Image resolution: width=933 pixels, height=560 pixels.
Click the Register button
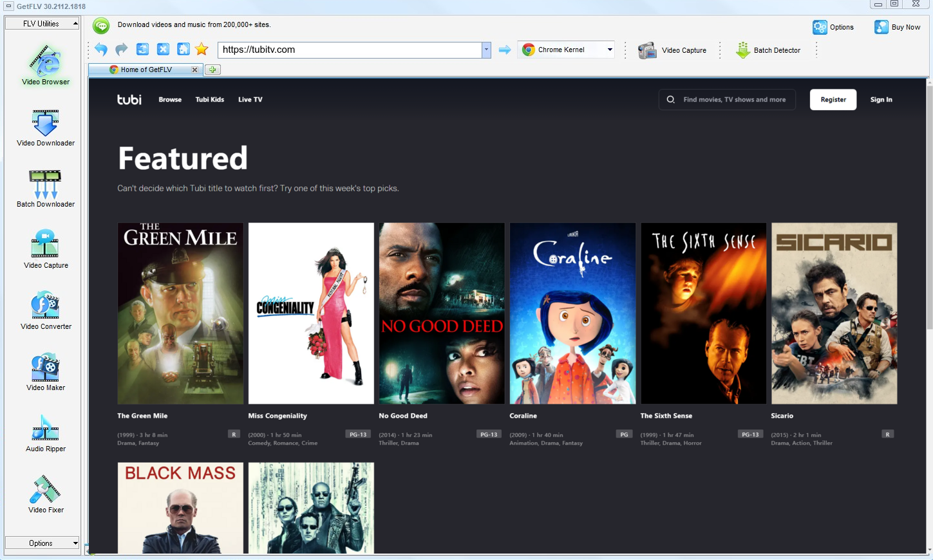point(833,100)
